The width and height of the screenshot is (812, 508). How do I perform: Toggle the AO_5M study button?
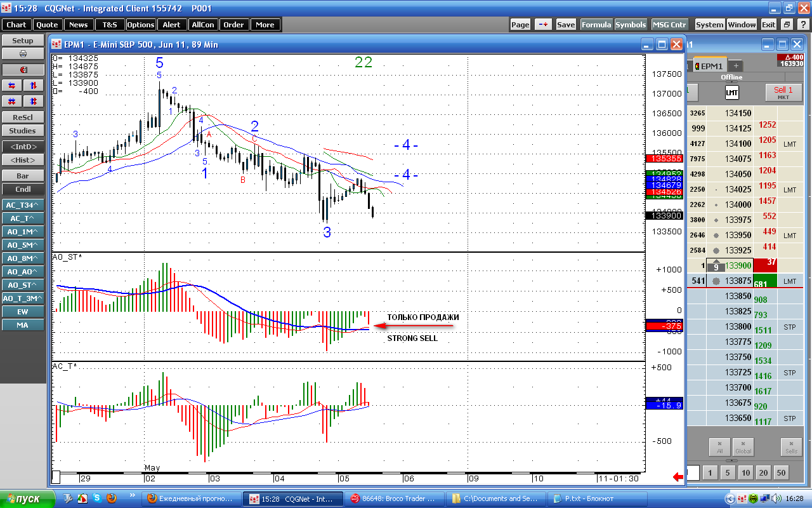pos(23,244)
